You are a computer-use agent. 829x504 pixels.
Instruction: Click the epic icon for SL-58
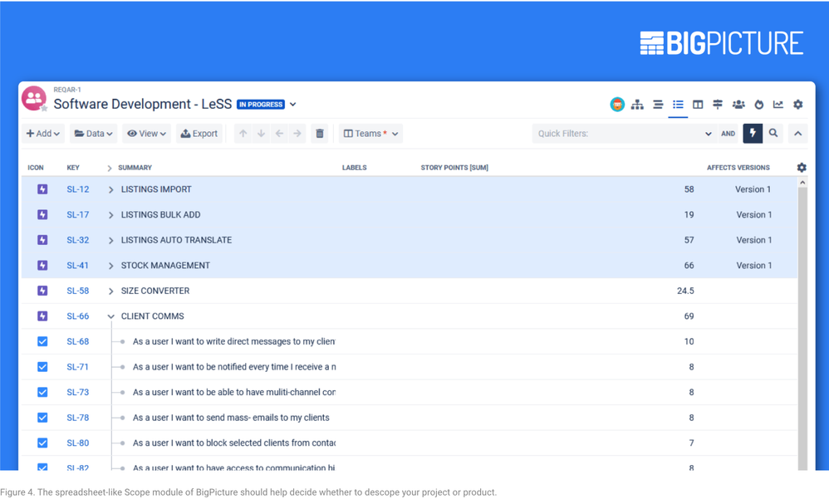pyautogui.click(x=42, y=291)
